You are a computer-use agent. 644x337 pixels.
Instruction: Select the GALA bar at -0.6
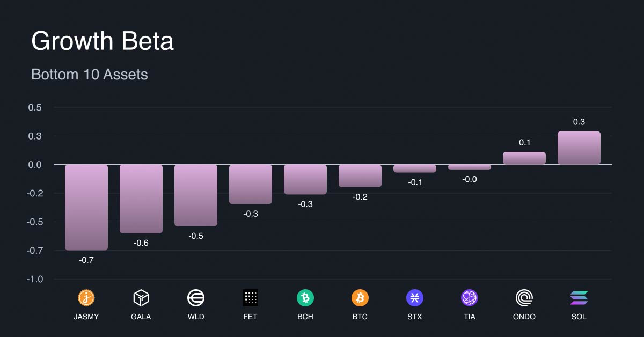coord(141,199)
